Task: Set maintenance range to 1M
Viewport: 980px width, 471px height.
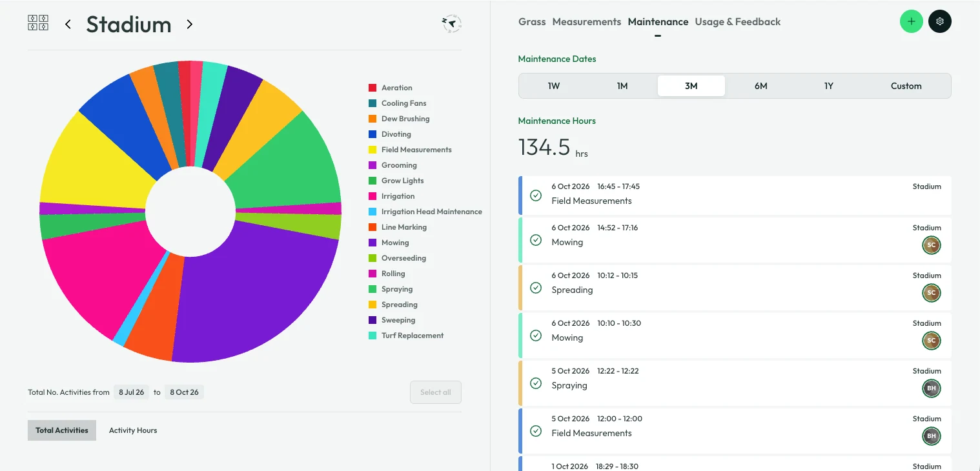Action: (622, 86)
